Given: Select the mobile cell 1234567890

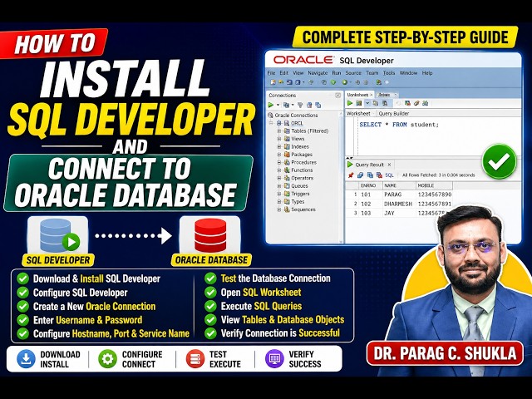Looking at the screenshot, I should pyautogui.click(x=435, y=195).
